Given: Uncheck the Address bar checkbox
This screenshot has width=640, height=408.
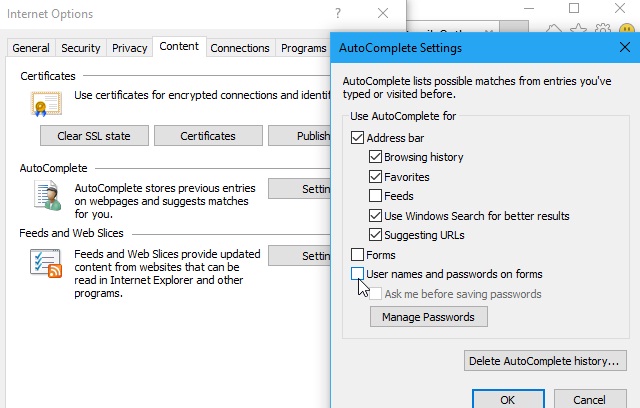Looking at the screenshot, I should (357, 137).
